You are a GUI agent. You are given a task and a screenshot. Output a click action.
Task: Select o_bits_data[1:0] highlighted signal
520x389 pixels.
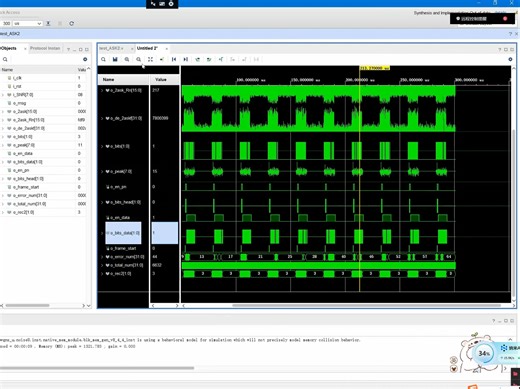tap(123, 233)
